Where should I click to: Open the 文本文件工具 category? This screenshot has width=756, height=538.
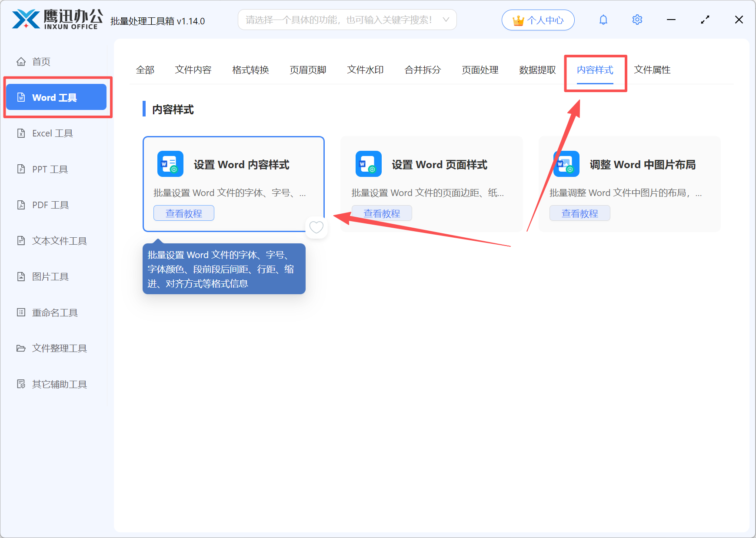click(x=59, y=240)
